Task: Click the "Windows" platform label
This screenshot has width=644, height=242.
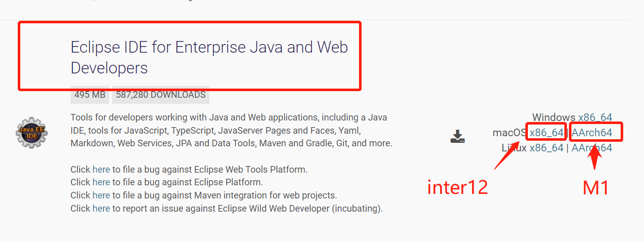Action: point(553,117)
